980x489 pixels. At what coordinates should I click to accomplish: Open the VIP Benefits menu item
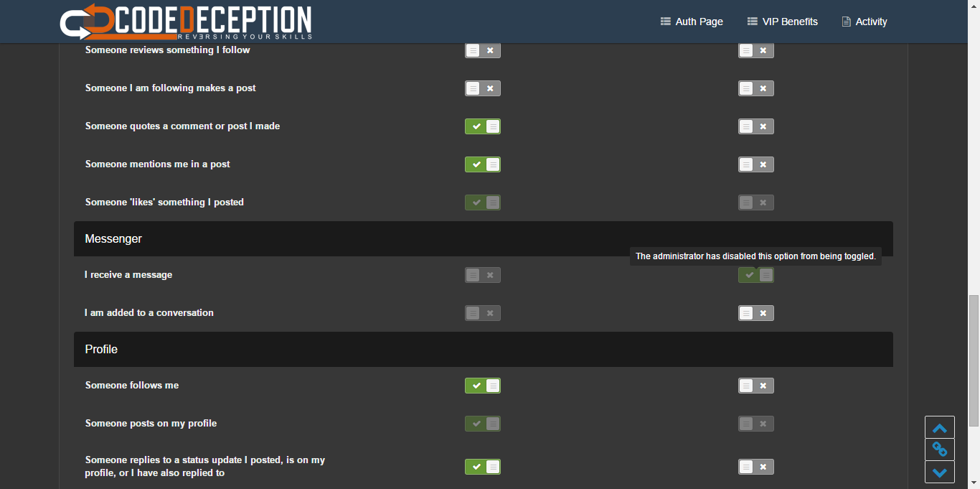[782, 22]
